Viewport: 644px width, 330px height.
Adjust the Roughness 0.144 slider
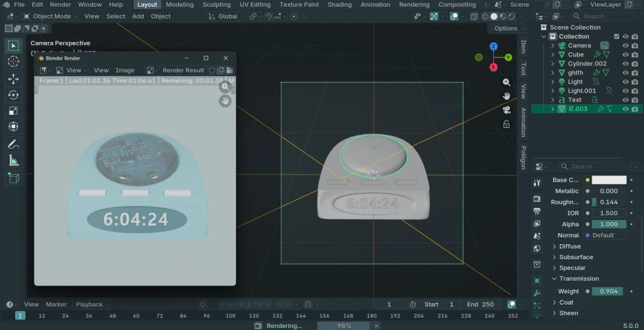pos(609,202)
